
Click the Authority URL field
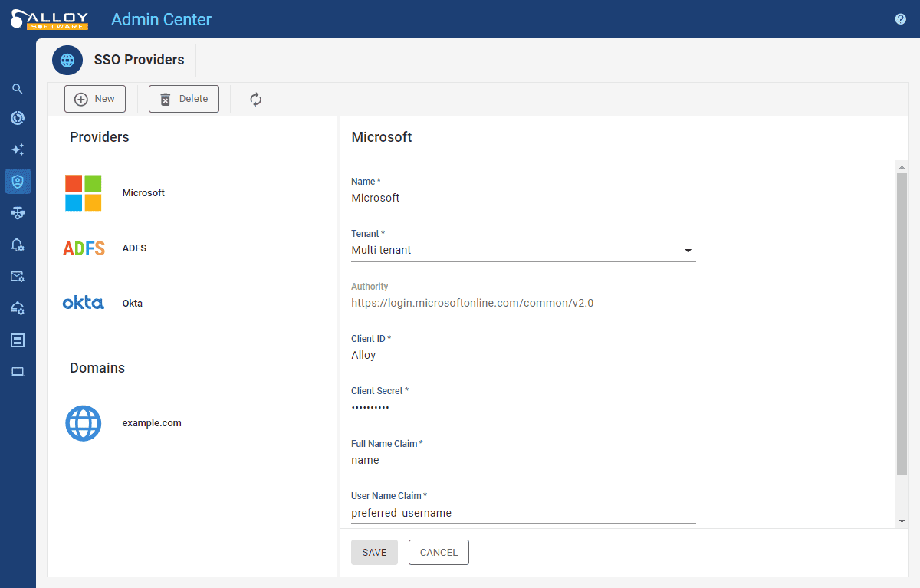[x=524, y=303]
